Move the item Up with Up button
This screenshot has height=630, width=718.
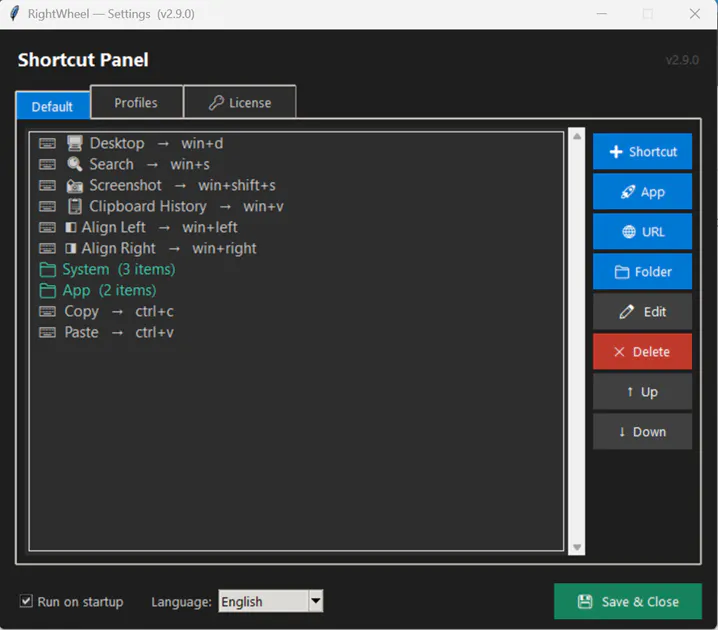[x=642, y=392]
